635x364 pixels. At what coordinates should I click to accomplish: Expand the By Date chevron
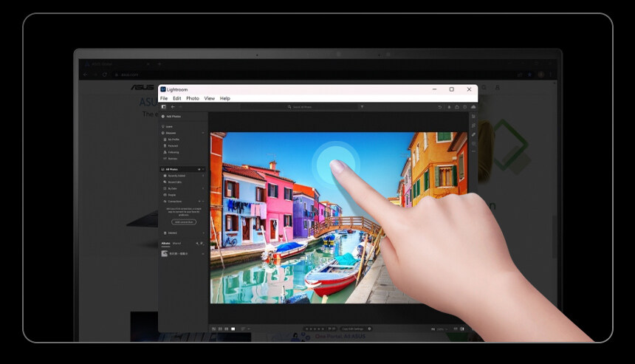point(203,189)
